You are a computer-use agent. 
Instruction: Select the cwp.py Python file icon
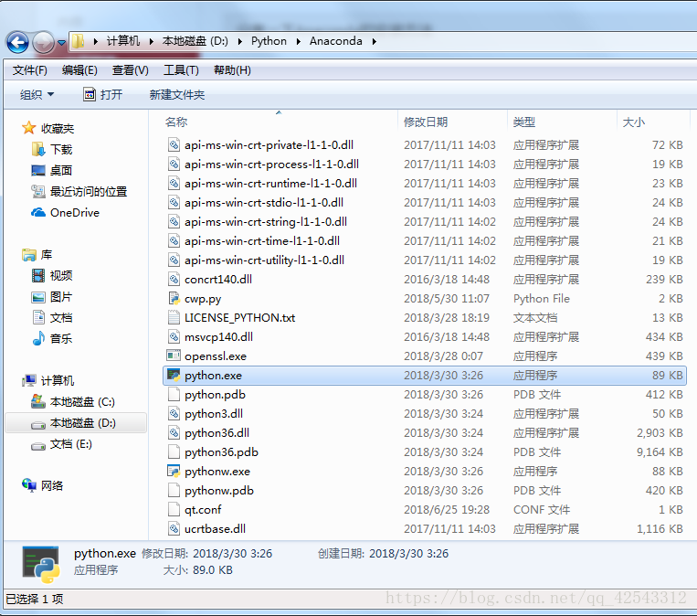174,299
